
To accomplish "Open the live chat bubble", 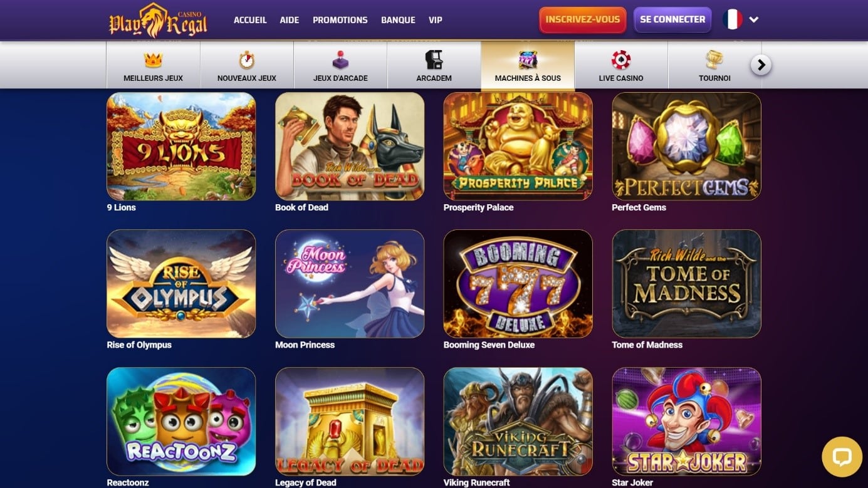I will (842, 457).
